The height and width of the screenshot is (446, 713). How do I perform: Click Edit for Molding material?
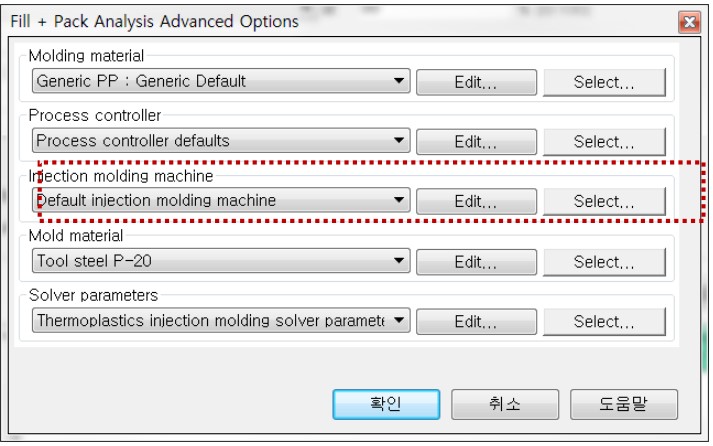(x=476, y=82)
